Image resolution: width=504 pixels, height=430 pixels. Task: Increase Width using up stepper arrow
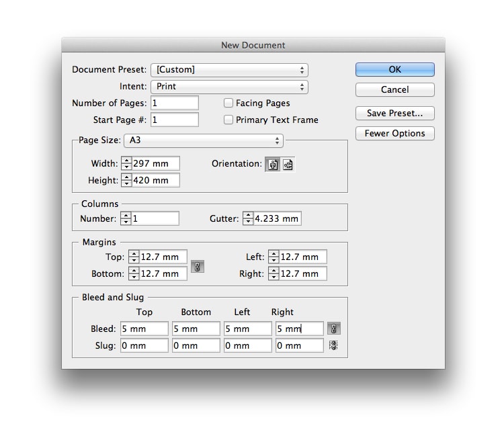tap(126, 160)
